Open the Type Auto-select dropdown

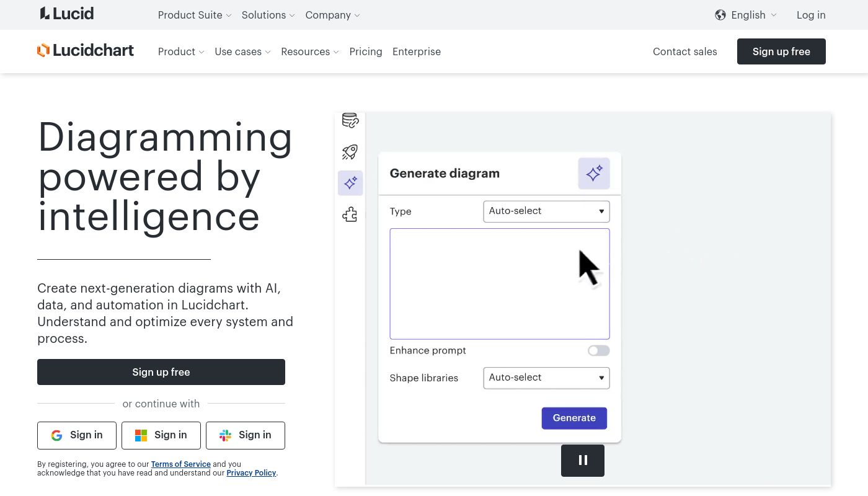[546, 211]
